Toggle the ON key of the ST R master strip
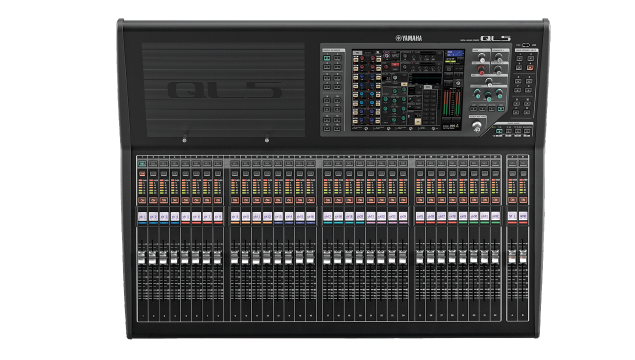The image size is (635, 360). coord(523,200)
